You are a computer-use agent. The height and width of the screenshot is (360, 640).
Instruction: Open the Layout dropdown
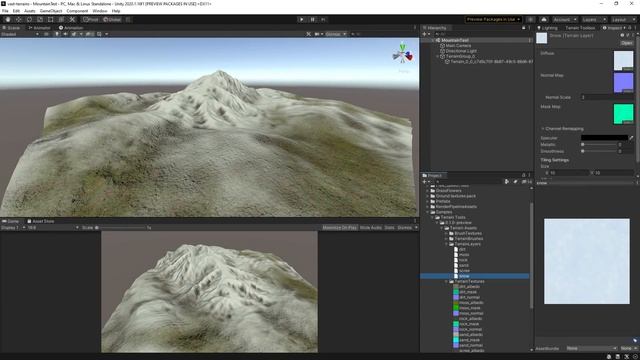(x=623, y=19)
